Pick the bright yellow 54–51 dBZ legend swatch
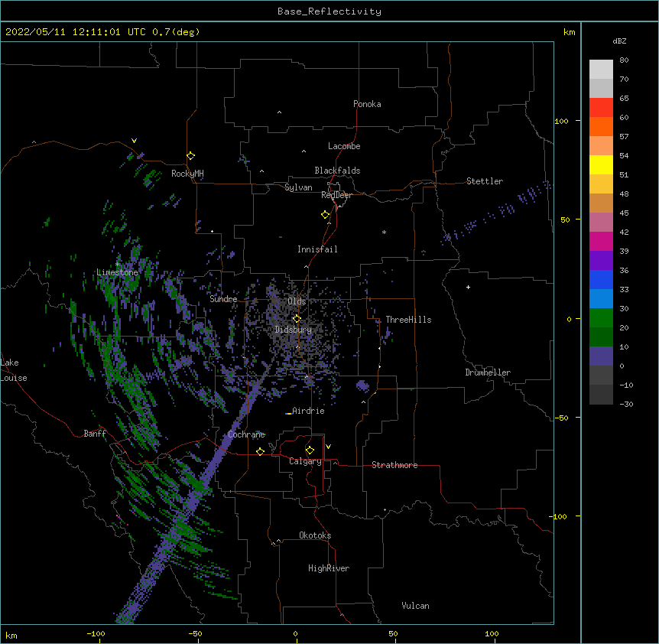Image resolution: width=659 pixels, height=644 pixels. 601,164
